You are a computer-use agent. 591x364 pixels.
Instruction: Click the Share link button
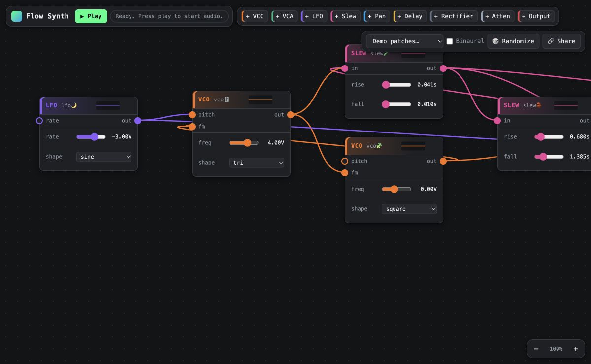(x=561, y=41)
